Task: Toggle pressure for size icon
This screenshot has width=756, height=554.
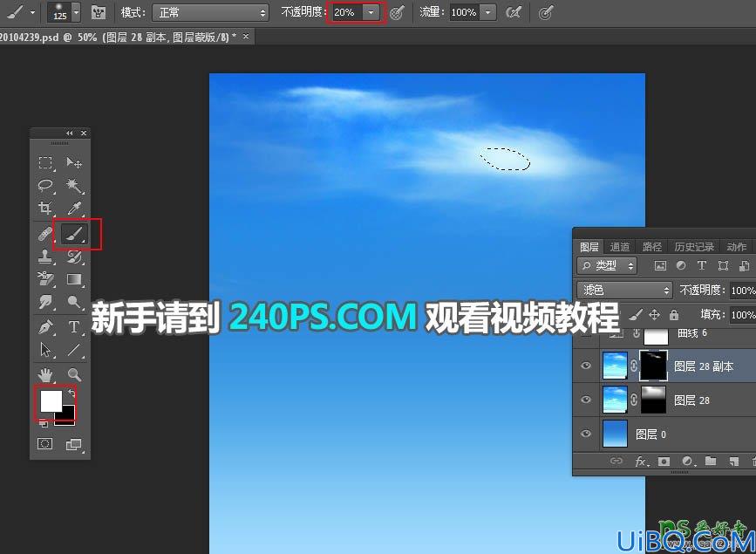Action: click(545, 13)
